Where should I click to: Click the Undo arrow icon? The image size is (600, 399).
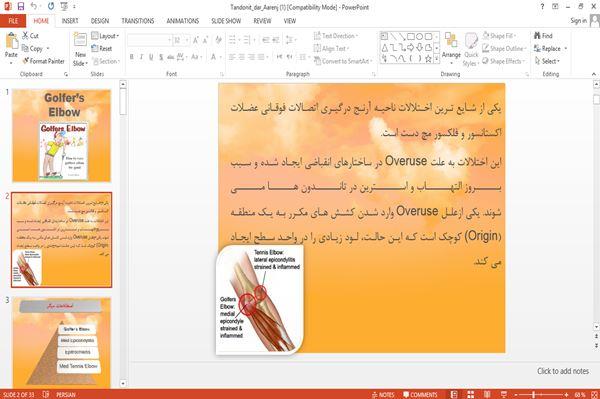tap(34, 7)
